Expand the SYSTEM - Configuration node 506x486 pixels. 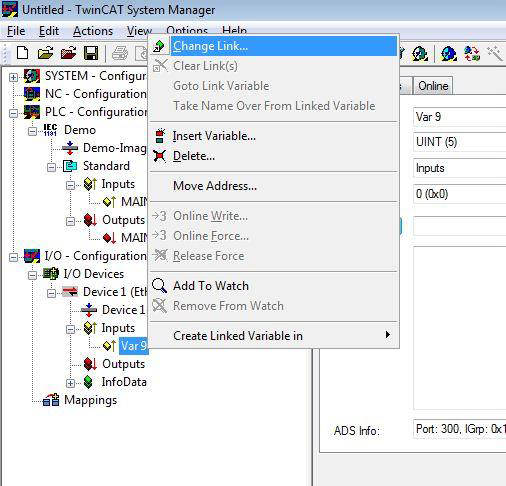(13, 78)
